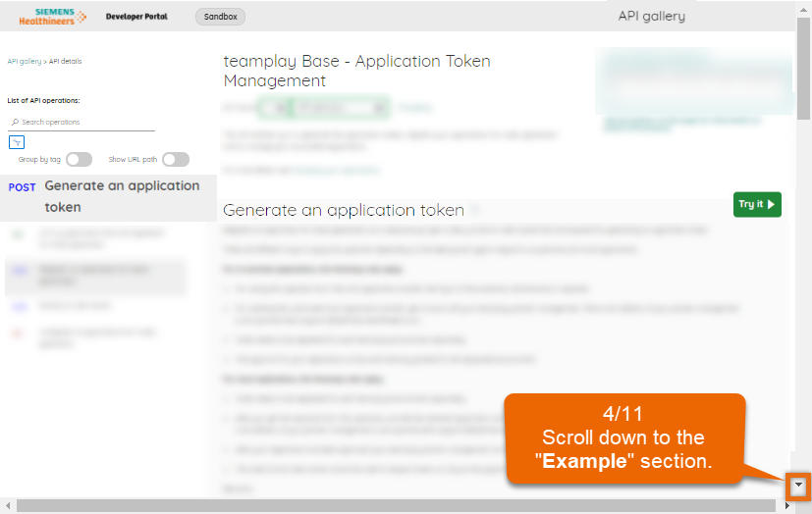
Task: Turn on Show URL path toggle
Action: (x=176, y=160)
